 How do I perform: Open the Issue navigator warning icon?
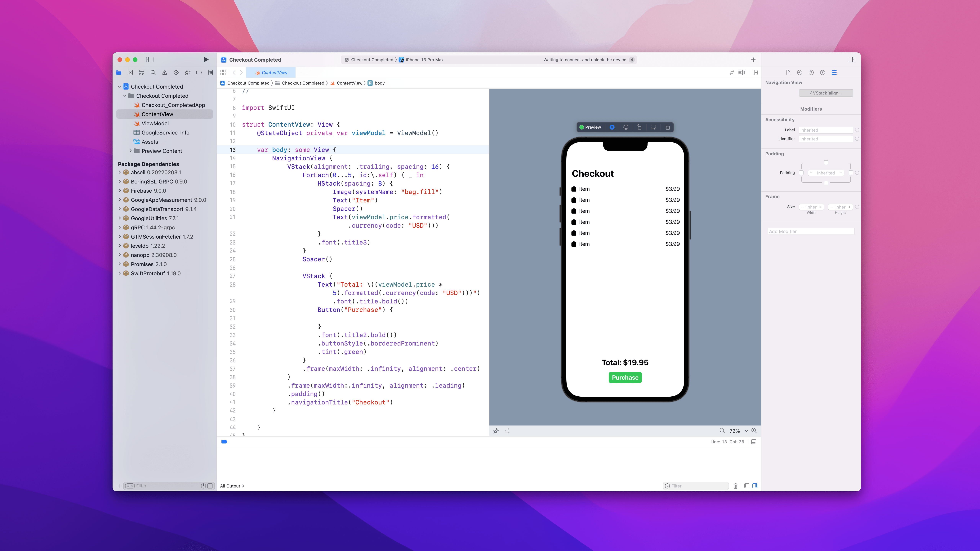pyautogui.click(x=164, y=73)
